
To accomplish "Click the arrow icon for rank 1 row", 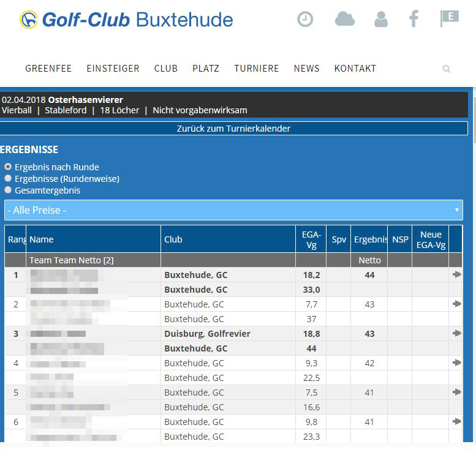I will (x=456, y=274).
